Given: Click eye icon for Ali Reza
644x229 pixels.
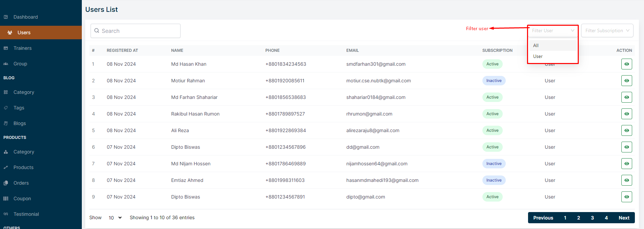Looking at the screenshot, I should click(x=626, y=130).
